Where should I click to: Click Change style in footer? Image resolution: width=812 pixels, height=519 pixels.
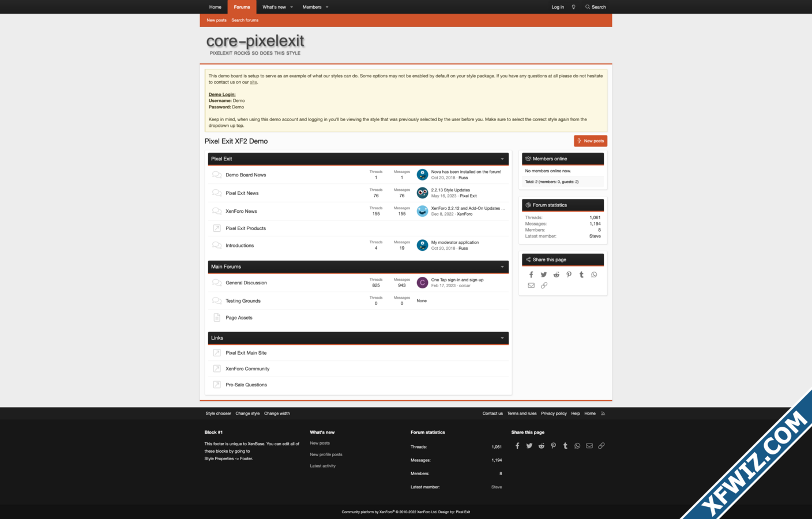[247, 413]
